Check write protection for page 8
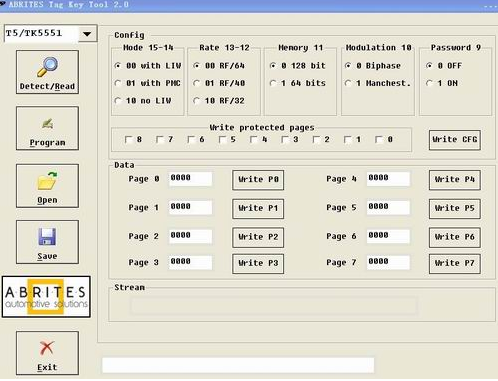This screenshot has height=381, width=498. pyautogui.click(x=128, y=139)
